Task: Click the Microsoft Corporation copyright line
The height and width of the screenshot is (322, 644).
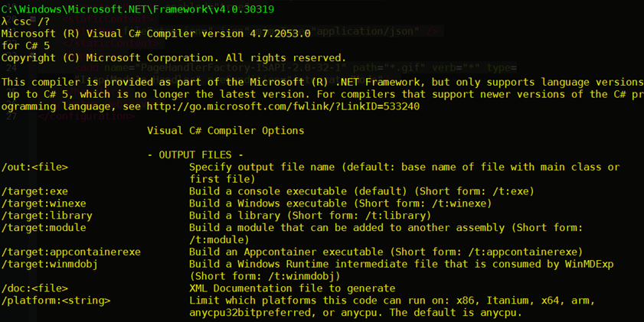Action: click(174, 58)
